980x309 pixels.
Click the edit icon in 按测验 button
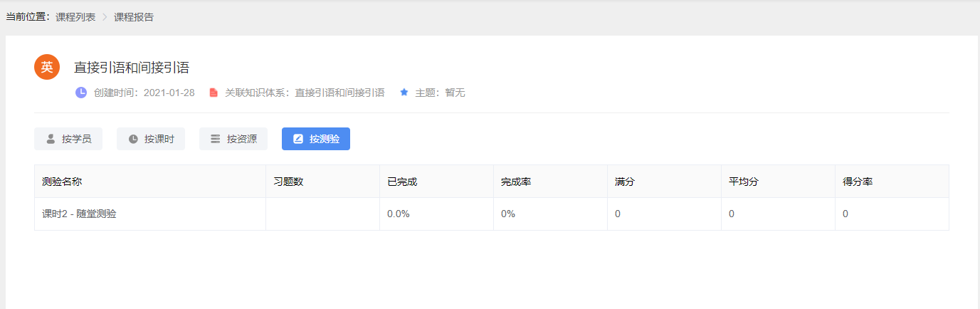pos(298,140)
